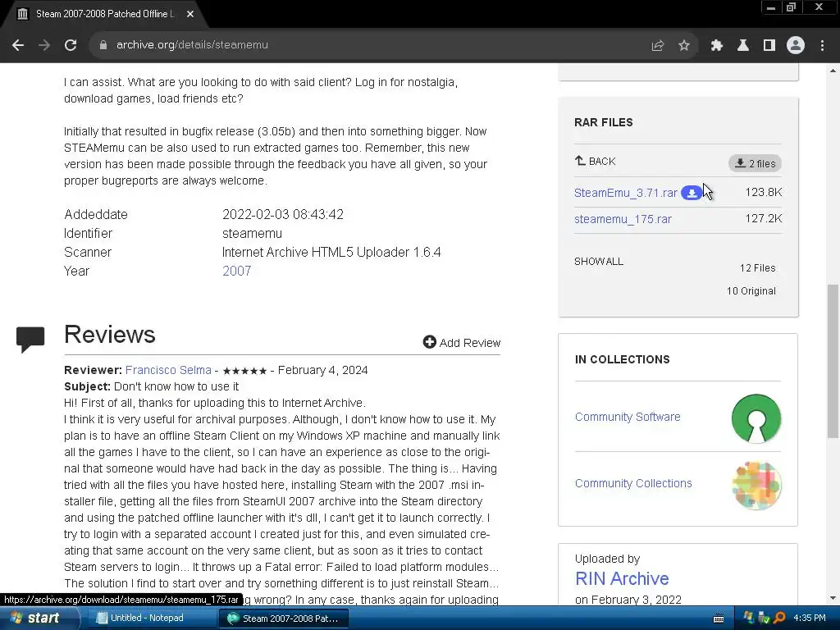Click the reviews speech bubble icon
The width and height of the screenshot is (840, 630).
click(30, 340)
